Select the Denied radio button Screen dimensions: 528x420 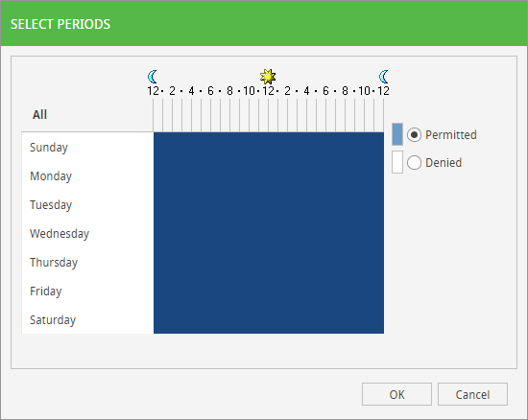click(x=414, y=163)
